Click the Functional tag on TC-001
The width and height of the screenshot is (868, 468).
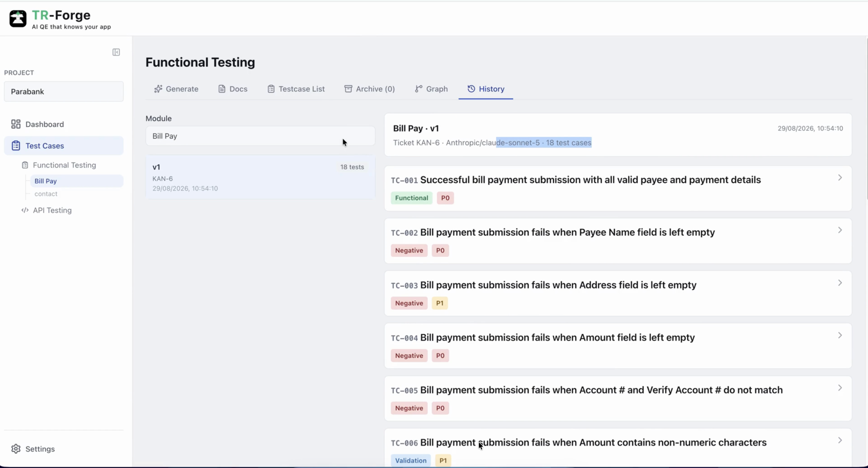click(x=411, y=198)
